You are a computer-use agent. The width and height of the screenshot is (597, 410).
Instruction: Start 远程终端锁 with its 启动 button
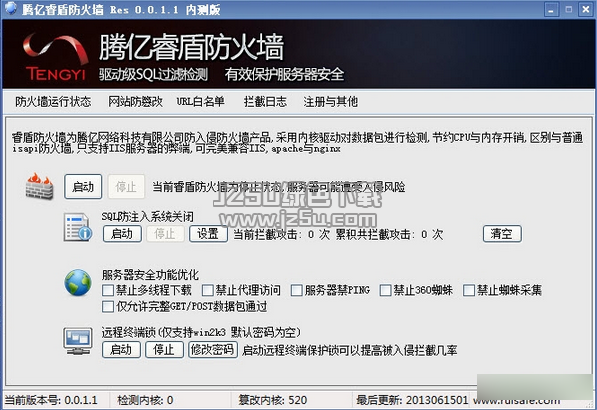(x=121, y=349)
